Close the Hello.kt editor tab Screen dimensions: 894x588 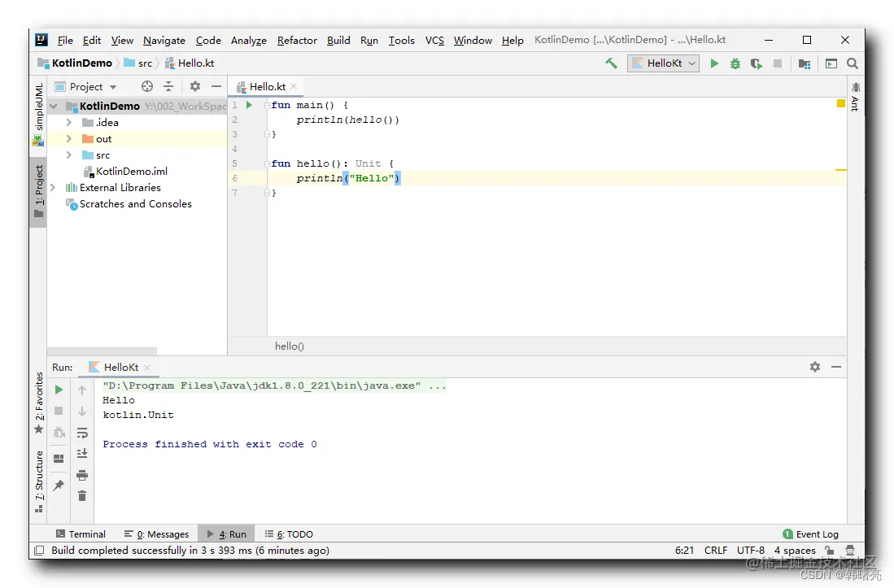[x=294, y=86]
